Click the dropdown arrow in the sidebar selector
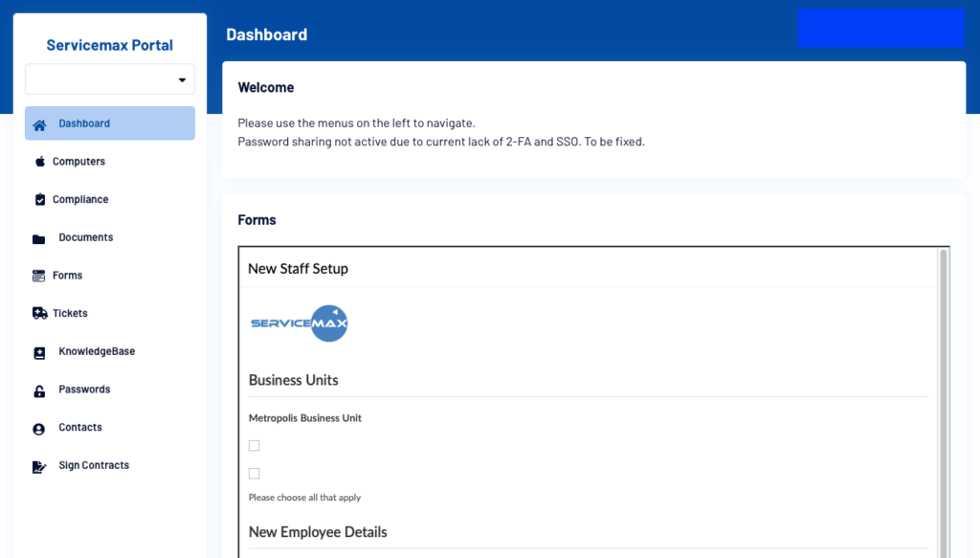 (x=182, y=80)
